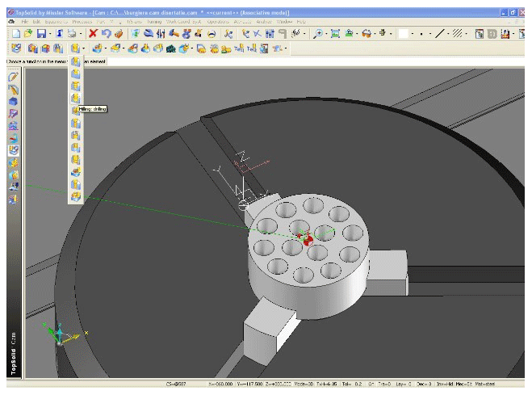Open the File menu
This screenshot has width=532, height=395.
[x=25, y=21]
